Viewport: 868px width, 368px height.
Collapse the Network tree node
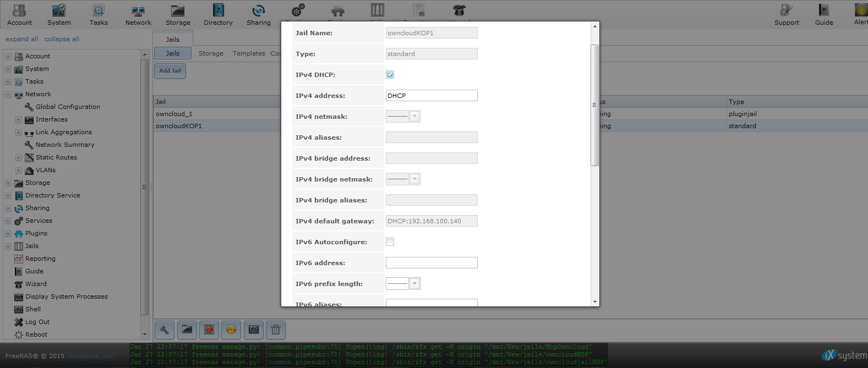(x=8, y=94)
